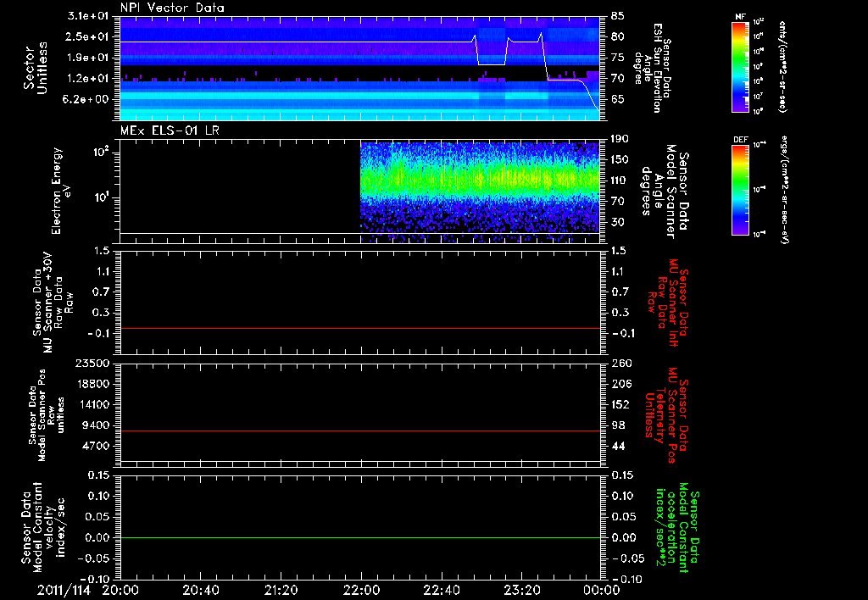Click the "1.2e+01" sector tick label
Image resolution: width=868 pixels, height=600 pixels.
(x=88, y=79)
